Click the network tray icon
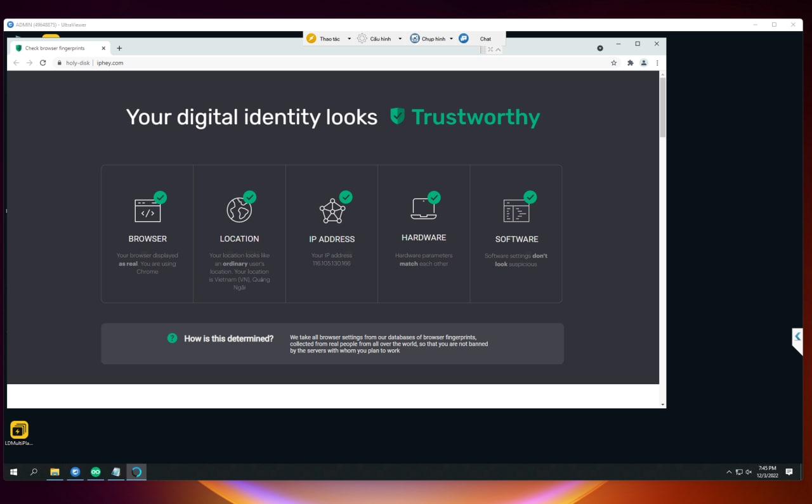The height and width of the screenshot is (504, 812). tap(739, 472)
